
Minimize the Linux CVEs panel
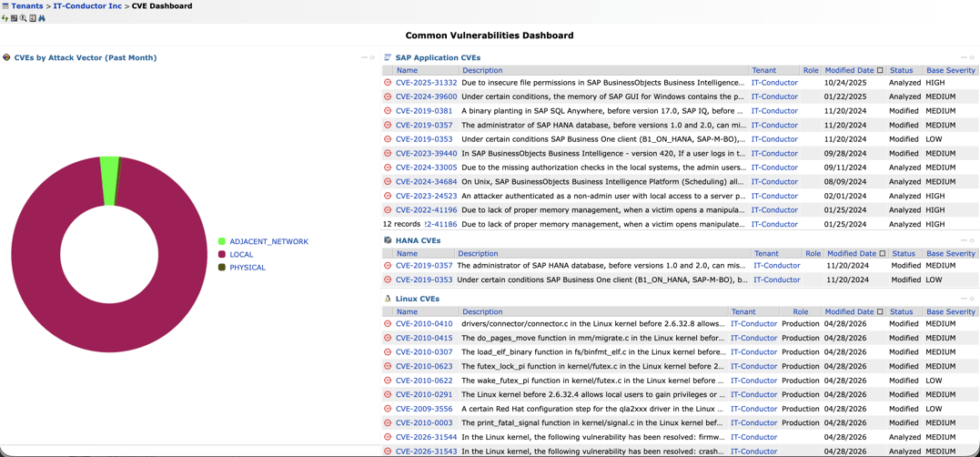pos(964,299)
